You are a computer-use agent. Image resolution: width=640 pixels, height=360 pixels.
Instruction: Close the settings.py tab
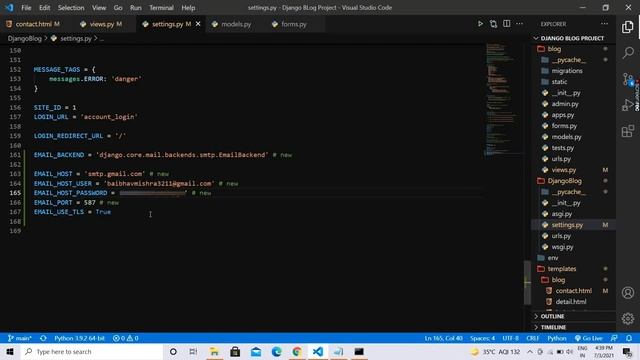click(198, 24)
